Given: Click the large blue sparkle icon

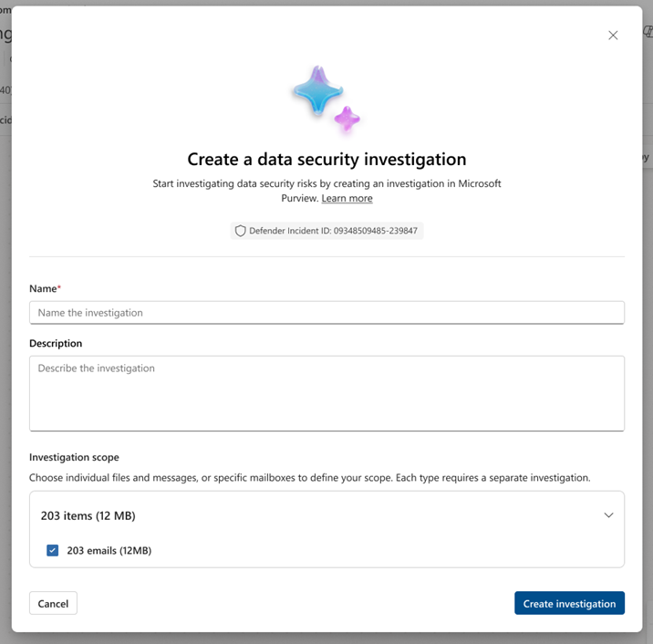Looking at the screenshot, I should pyautogui.click(x=316, y=90).
